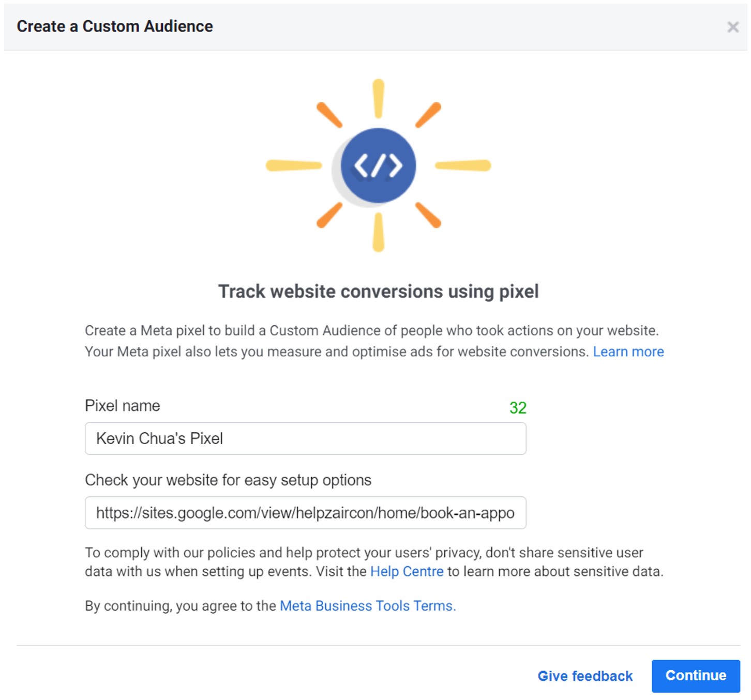
Task: Click the Pixel name label
Action: point(123,406)
